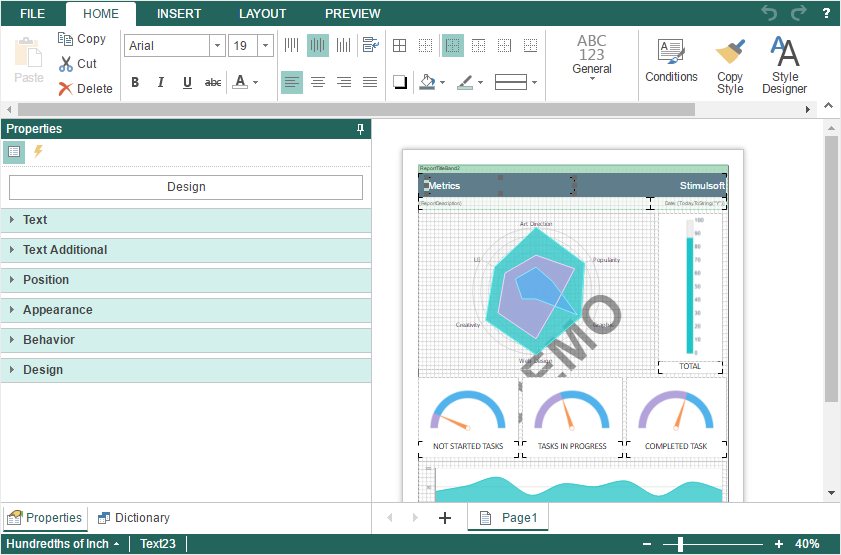Open the Dictionary tab
Viewport: 841px width, 555px height.
pos(133,518)
